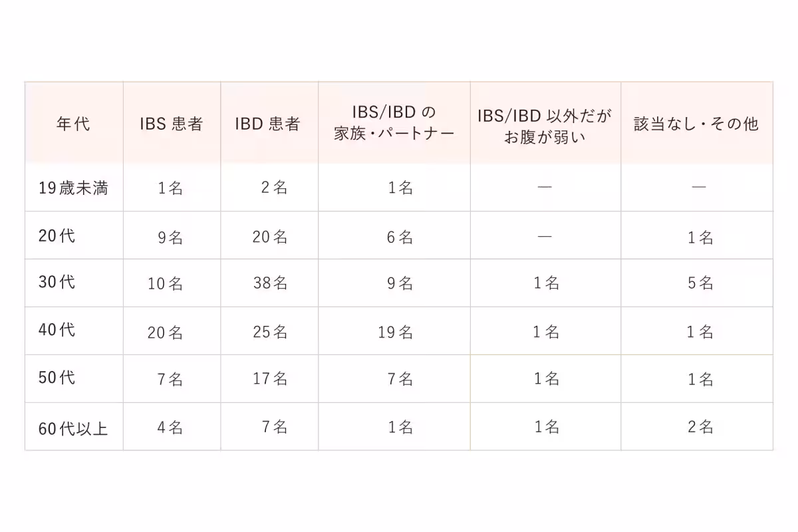Select the 60代以上 row label
Viewport: 798px width, 532px height.
(x=73, y=427)
